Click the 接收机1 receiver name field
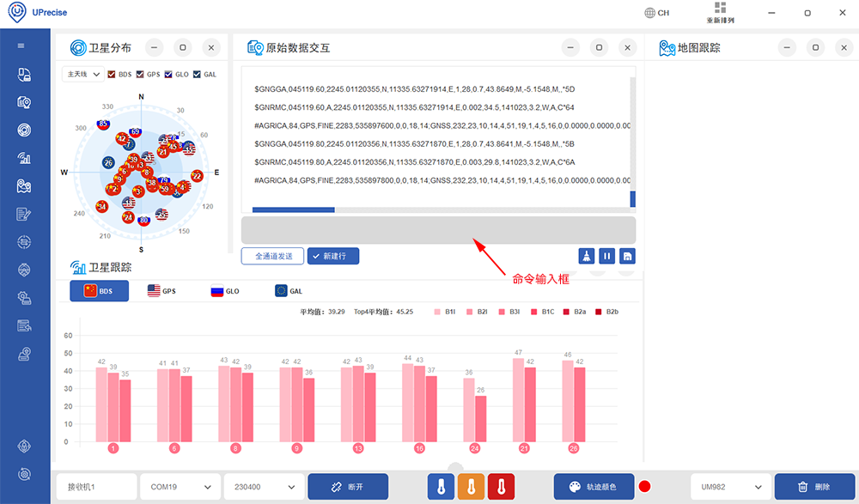 [x=96, y=487]
